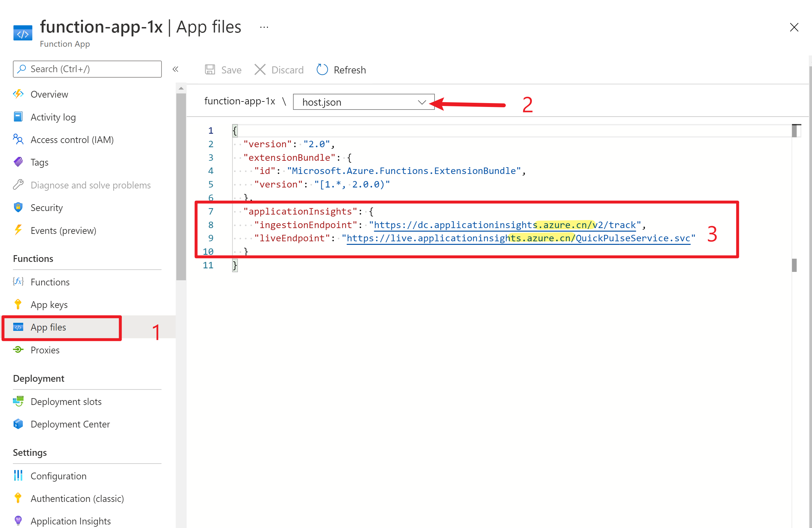Open the host.json file dropdown
Viewport: 812px width, 528px height.
point(363,102)
